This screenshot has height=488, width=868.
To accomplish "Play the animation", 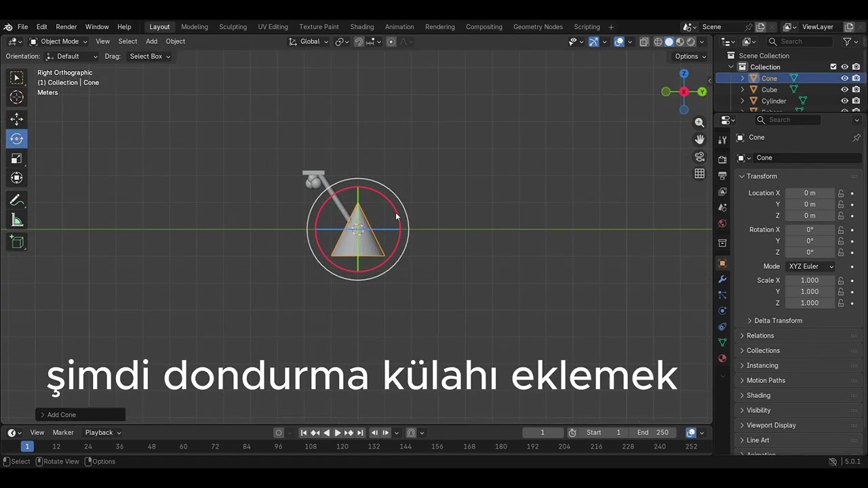I will (x=338, y=432).
